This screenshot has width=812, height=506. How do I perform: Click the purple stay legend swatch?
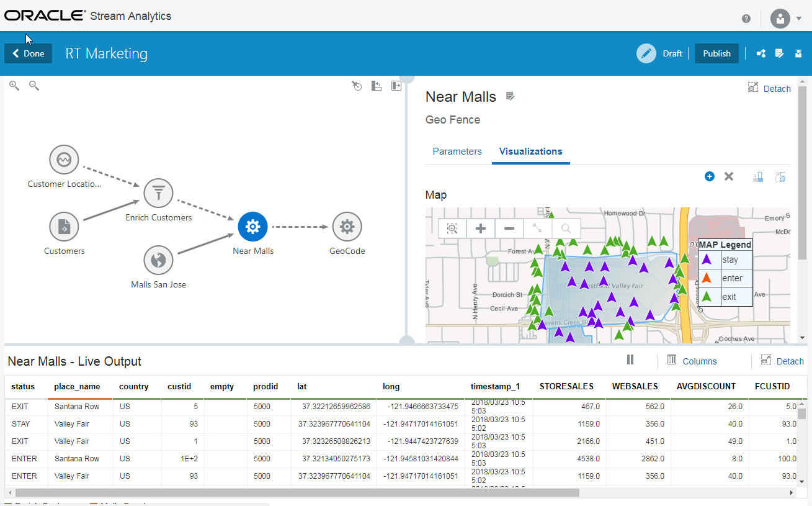[707, 260]
